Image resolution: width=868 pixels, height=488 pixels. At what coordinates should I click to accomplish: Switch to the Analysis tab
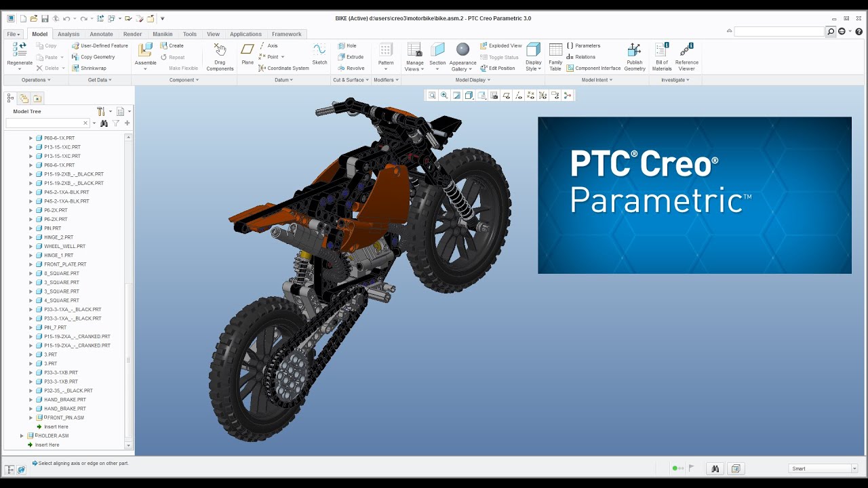[x=68, y=34]
